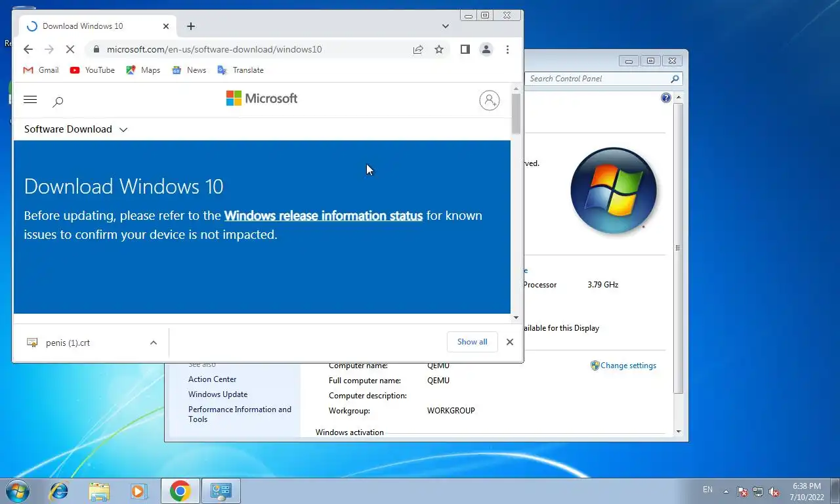Screen dimensions: 840x504
Task: Open the Chrome tab search chevron
Action: 446,26
